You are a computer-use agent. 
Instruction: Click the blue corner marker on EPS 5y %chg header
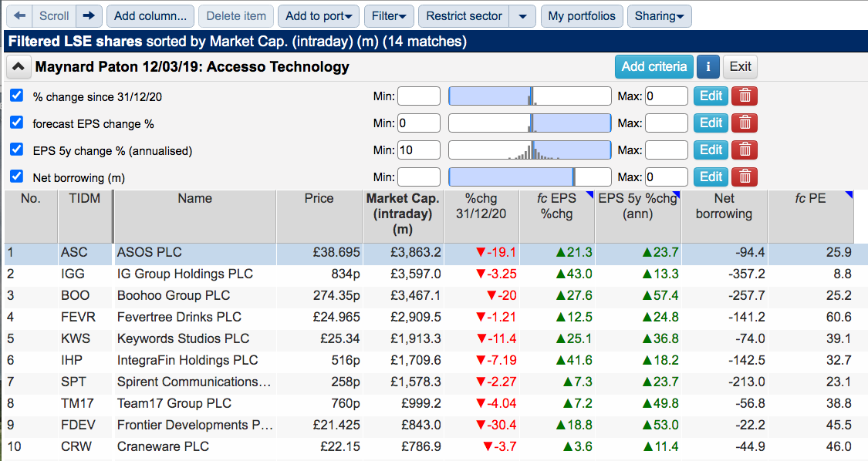676,194
